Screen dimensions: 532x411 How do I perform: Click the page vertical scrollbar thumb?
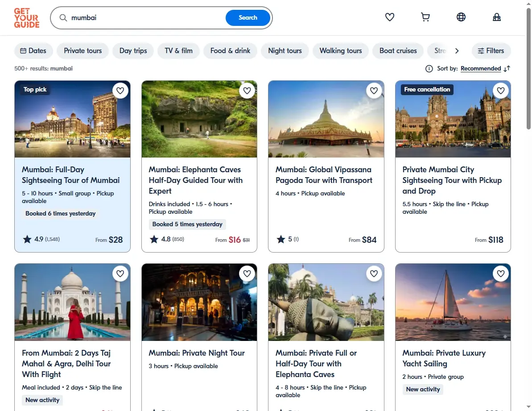click(528, 69)
